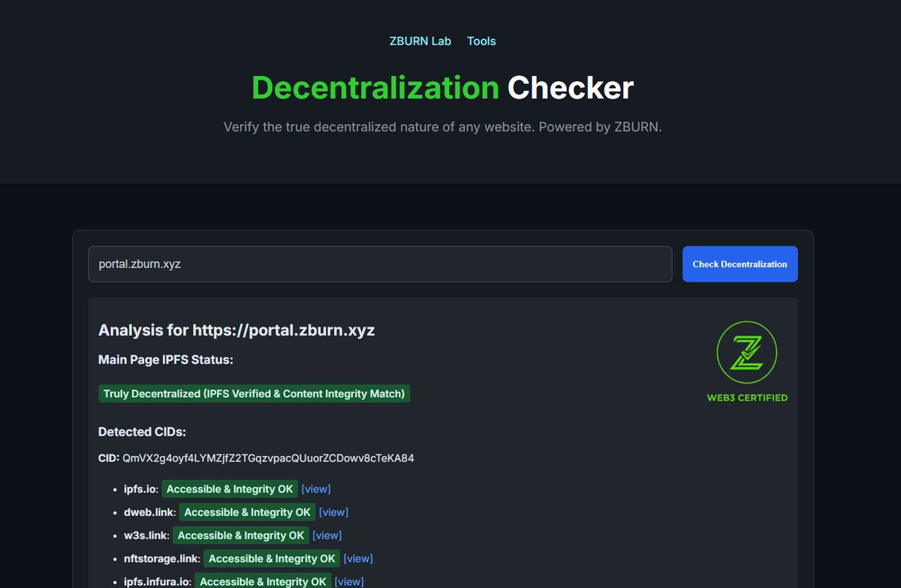Open the [view] link for nftstorage.link

358,559
